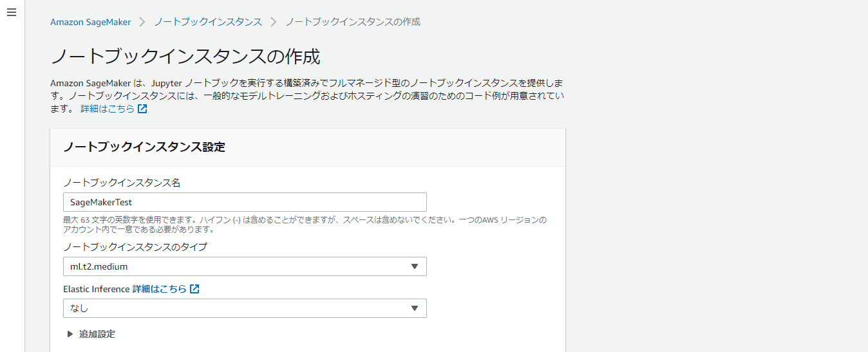Image resolution: width=868 pixels, height=352 pixels.
Task: Click external link icon after intro 詳細はこちら
Action: click(x=142, y=109)
